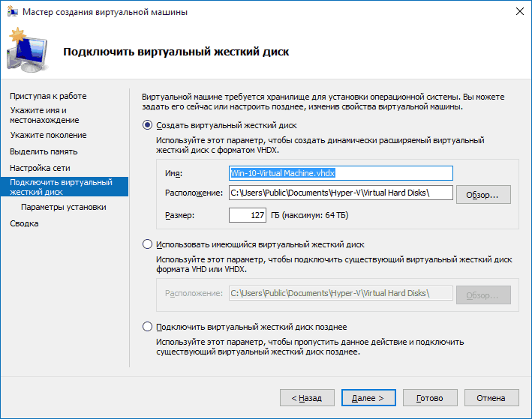532x419 pixels.
Task: Open Параметры установки step
Action: point(64,207)
